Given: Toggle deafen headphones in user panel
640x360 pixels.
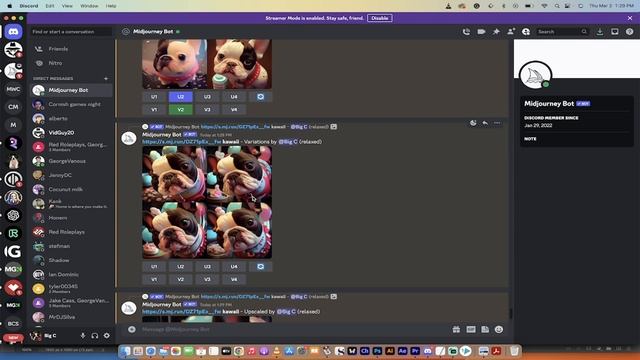Looking at the screenshot, I should click(x=95, y=336).
